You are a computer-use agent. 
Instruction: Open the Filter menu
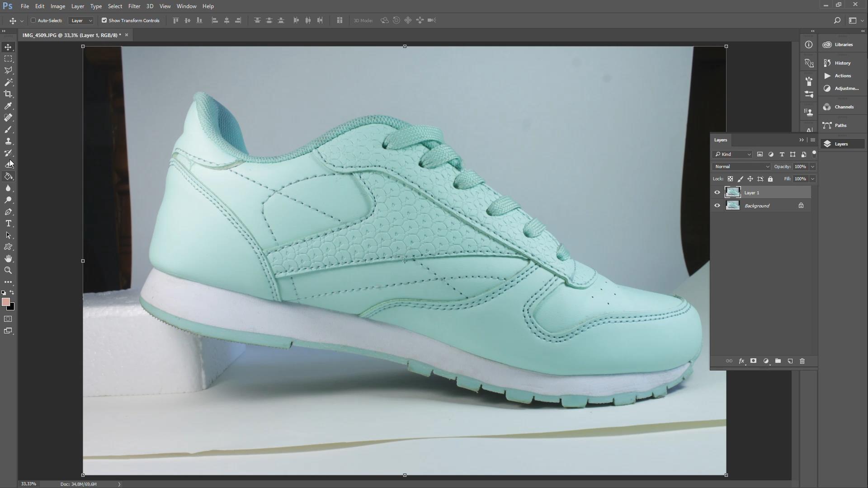pyautogui.click(x=134, y=6)
